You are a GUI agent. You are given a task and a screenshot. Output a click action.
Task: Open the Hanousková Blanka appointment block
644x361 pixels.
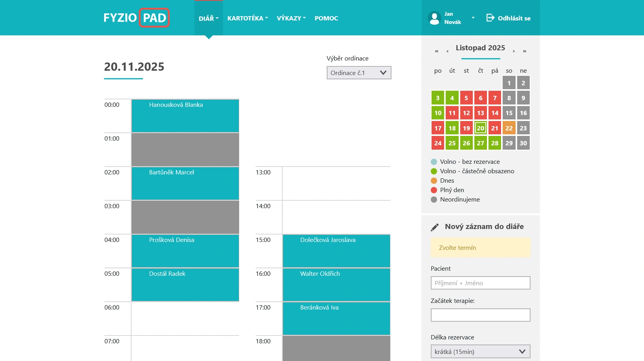point(185,116)
